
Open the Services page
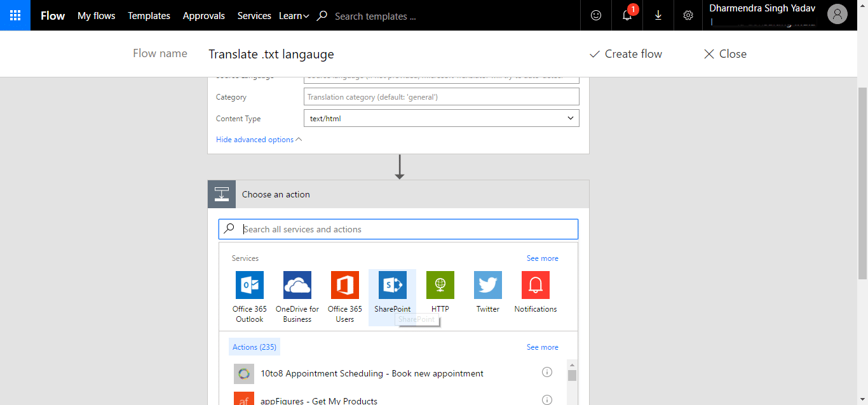click(254, 16)
